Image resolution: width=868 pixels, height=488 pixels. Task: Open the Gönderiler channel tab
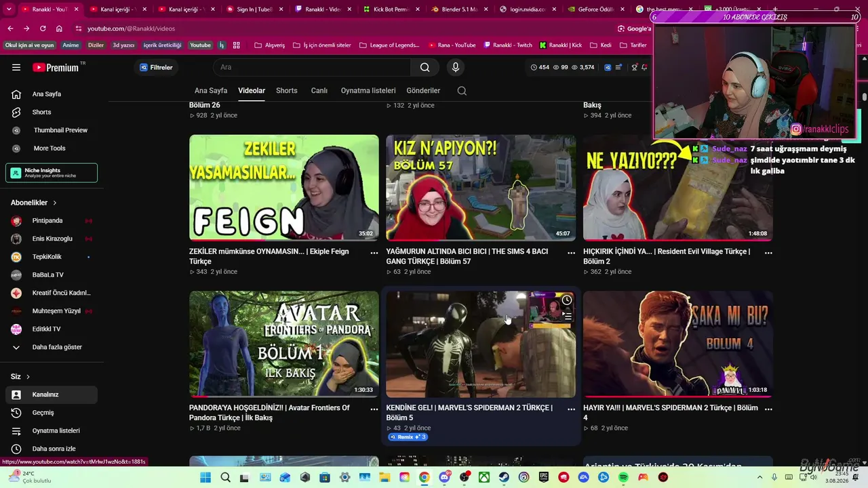coord(423,91)
